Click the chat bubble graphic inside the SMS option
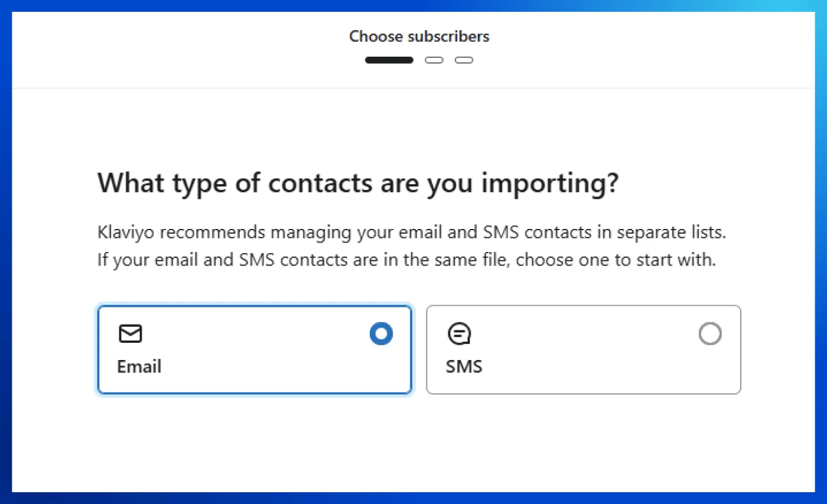This screenshot has height=504, width=827. 459,333
